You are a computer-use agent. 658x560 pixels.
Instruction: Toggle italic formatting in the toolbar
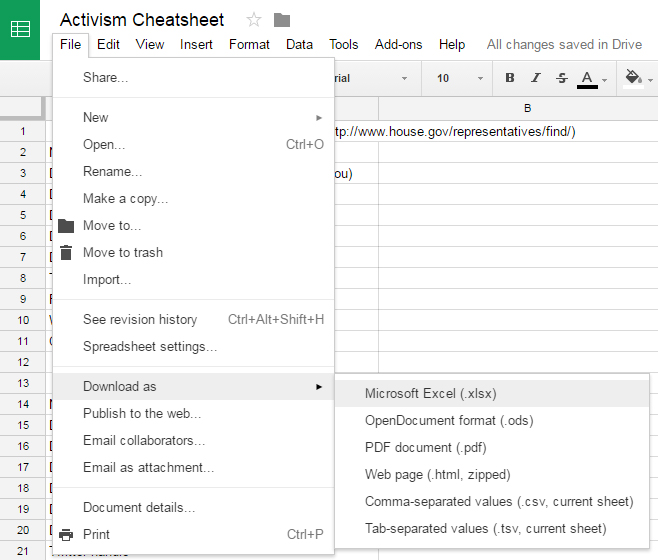(535, 78)
